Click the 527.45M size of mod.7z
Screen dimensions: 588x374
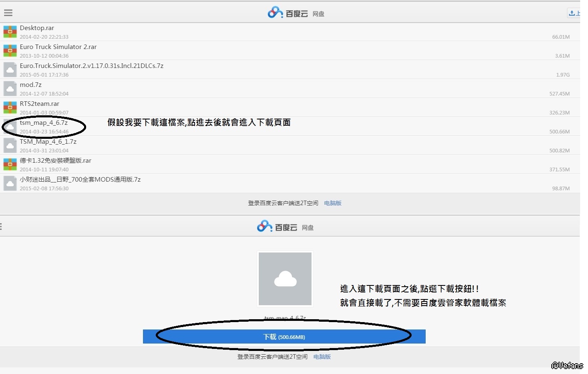tap(560, 94)
